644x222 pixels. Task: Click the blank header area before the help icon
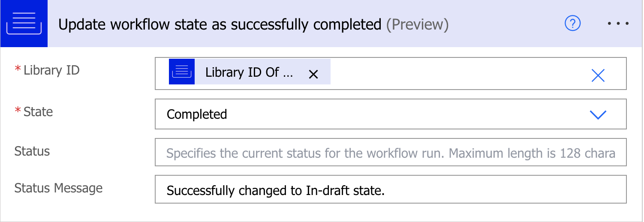click(506, 24)
